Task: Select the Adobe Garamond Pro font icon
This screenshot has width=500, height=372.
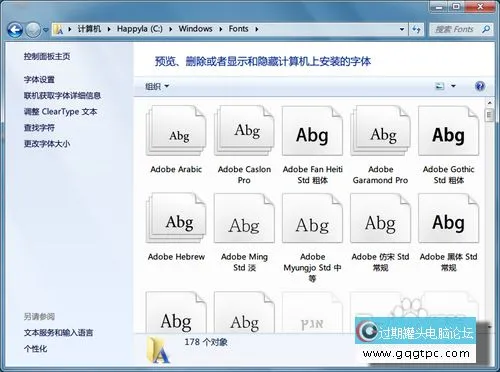Action: [380, 131]
